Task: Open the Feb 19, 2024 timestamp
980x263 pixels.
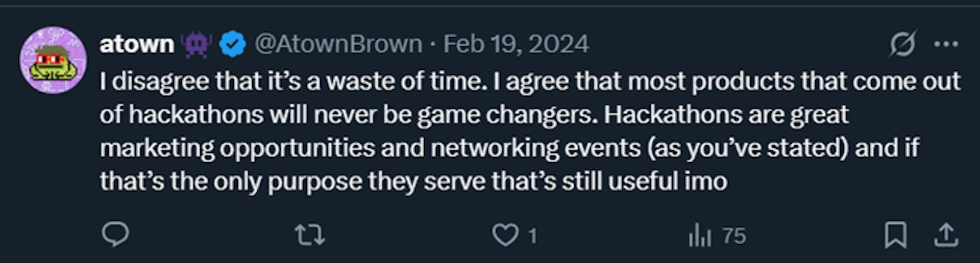Action: [516, 44]
